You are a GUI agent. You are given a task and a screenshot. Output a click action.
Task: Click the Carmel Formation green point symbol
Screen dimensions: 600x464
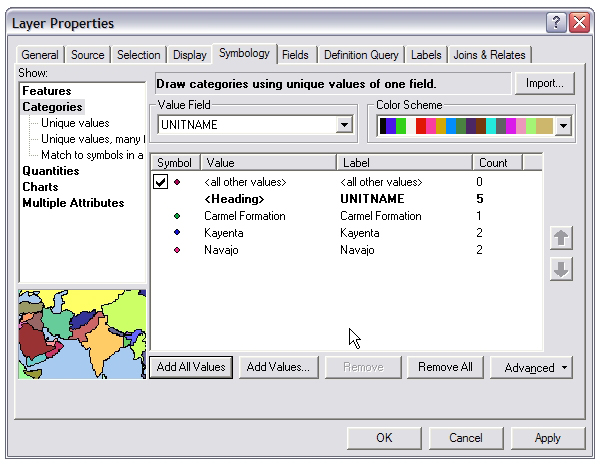tap(177, 216)
